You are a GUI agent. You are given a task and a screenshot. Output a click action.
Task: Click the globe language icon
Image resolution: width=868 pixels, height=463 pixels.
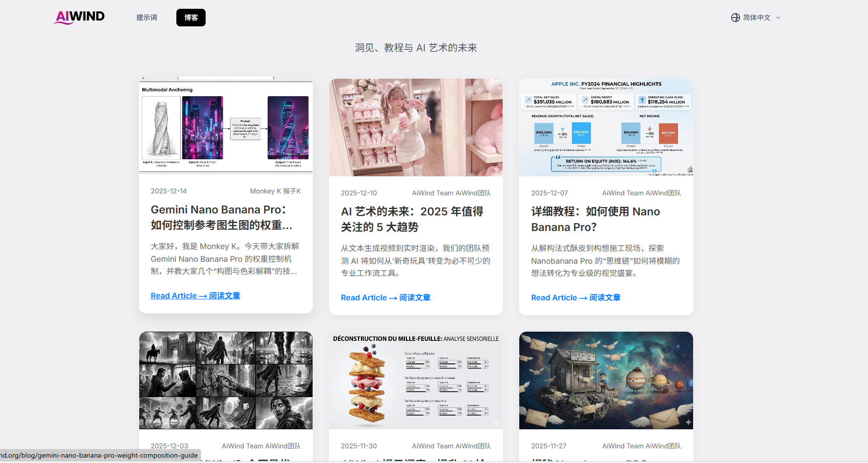[735, 18]
